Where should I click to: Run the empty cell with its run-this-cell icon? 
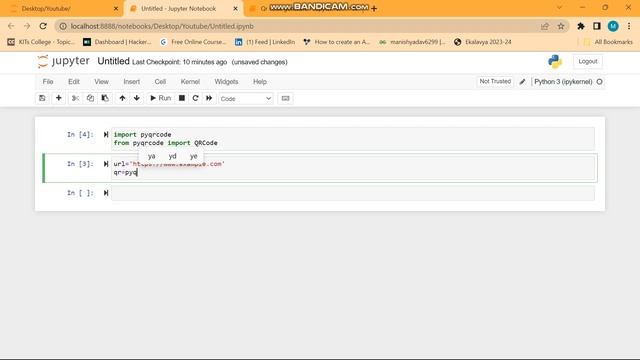(106, 193)
